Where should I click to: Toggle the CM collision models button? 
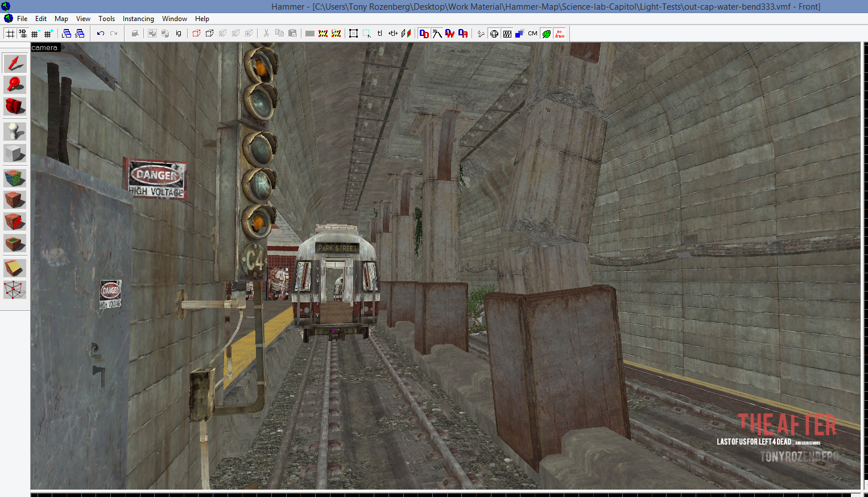point(532,34)
